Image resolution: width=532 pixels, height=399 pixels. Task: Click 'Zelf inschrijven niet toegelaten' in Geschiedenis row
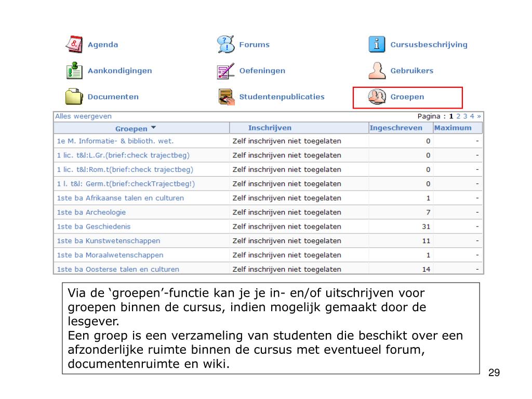[x=287, y=227]
